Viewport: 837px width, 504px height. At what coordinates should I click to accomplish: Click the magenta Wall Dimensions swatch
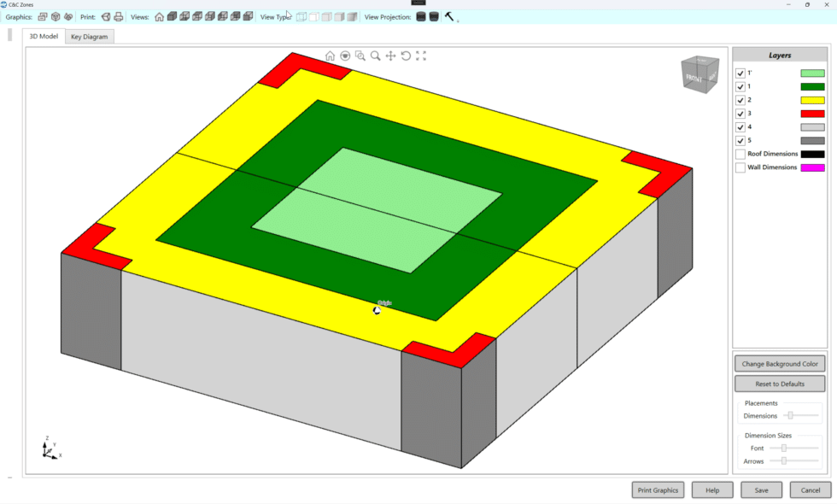[812, 167]
